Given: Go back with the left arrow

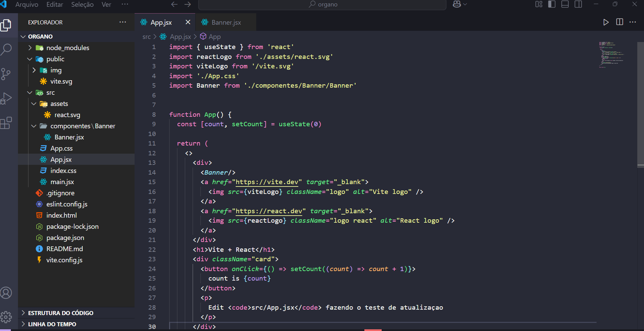Looking at the screenshot, I should coord(174,4).
